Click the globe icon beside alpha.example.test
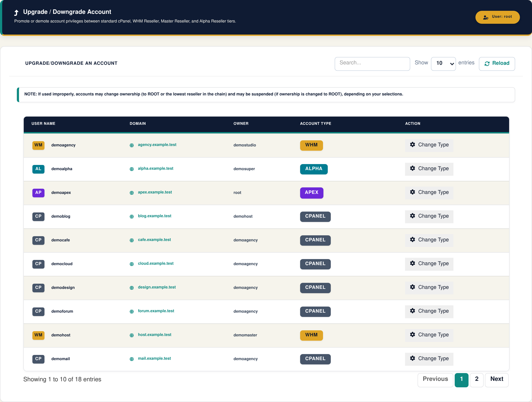532x402 pixels. [x=131, y=169]
